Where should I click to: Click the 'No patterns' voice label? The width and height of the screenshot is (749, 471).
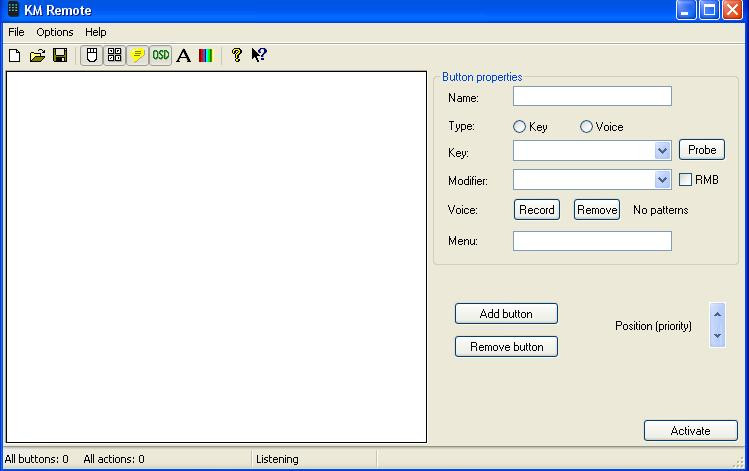(661, 210)
